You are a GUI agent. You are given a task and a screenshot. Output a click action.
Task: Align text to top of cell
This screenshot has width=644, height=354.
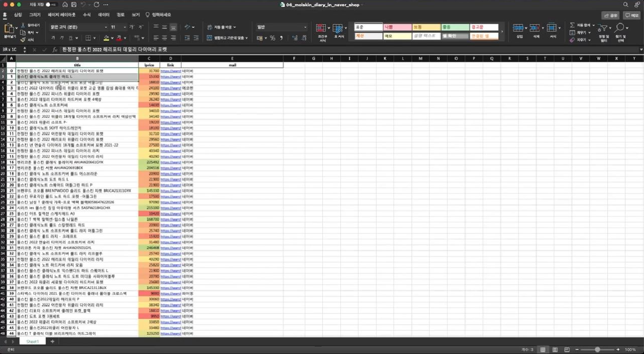point(156,27)
